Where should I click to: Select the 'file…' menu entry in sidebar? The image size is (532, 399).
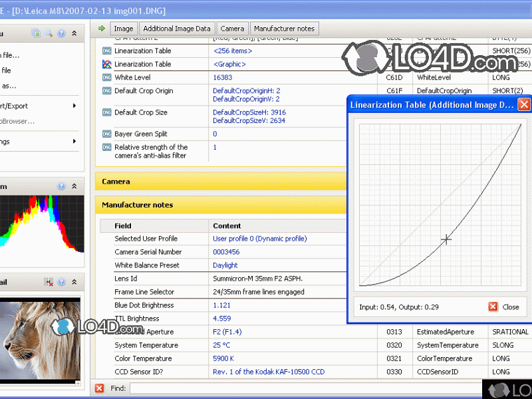(9, 55)
